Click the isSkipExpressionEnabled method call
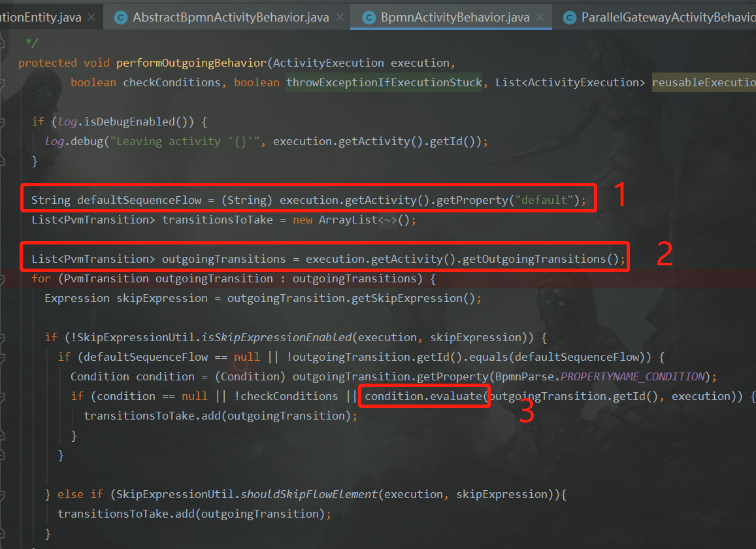This screenshot has height=549, width=756. tap(277, 337)
